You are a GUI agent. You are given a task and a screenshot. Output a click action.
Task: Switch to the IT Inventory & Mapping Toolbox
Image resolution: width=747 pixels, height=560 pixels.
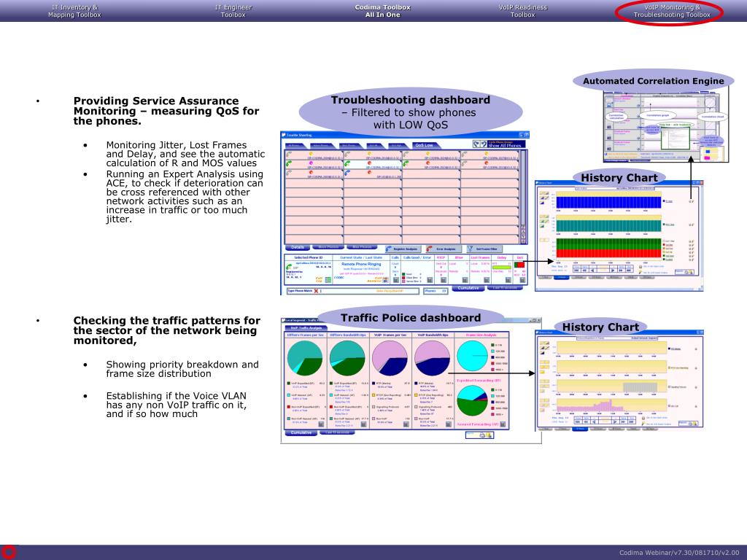click(74, 11)
